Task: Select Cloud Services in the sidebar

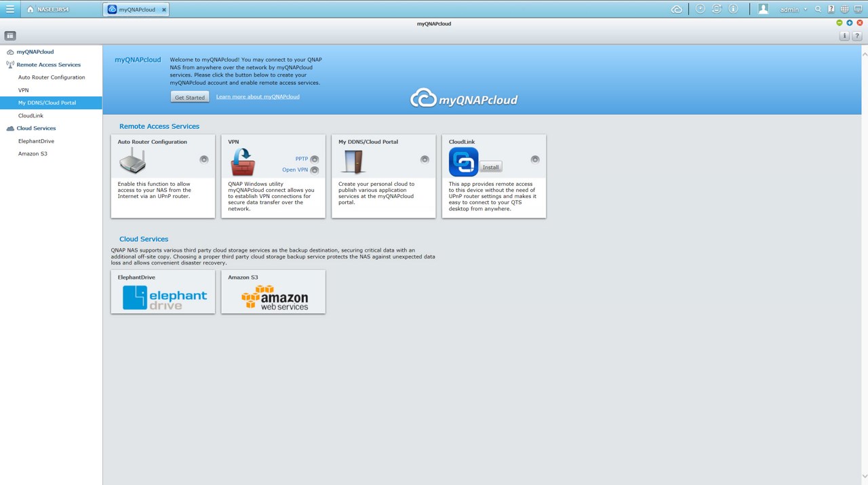Action: (x=37, y=128)
